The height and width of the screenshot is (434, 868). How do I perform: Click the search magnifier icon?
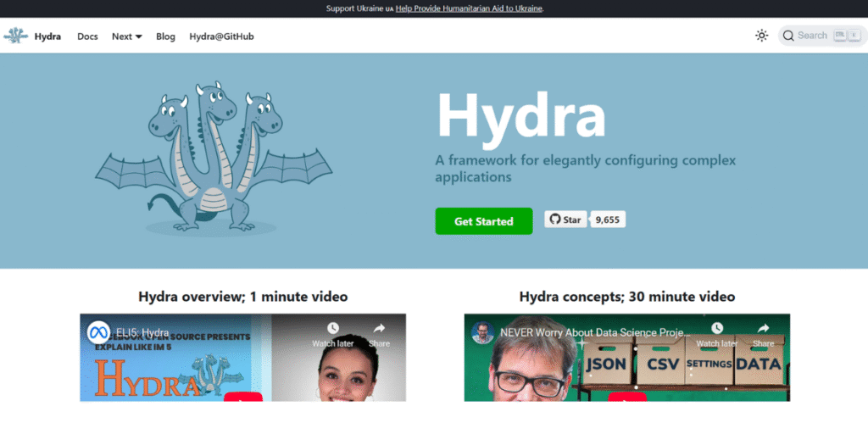pos(788,36)
